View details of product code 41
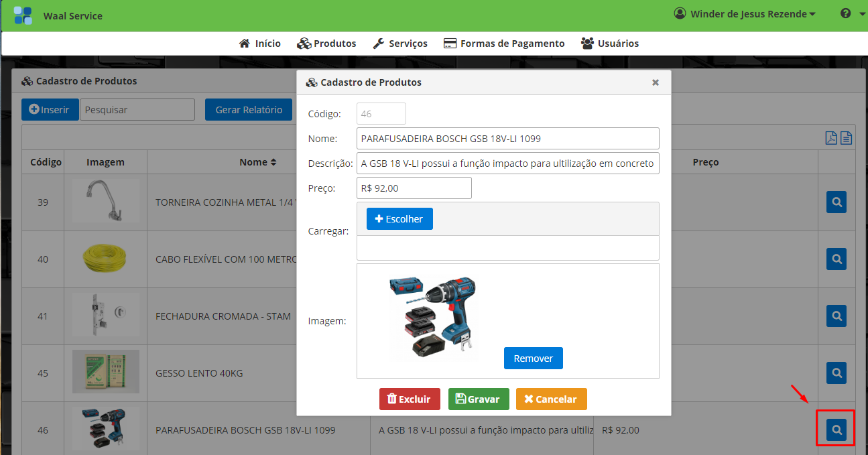Viewport: 868px width, 455px height. pyautogui.click(x=836, y=316)
